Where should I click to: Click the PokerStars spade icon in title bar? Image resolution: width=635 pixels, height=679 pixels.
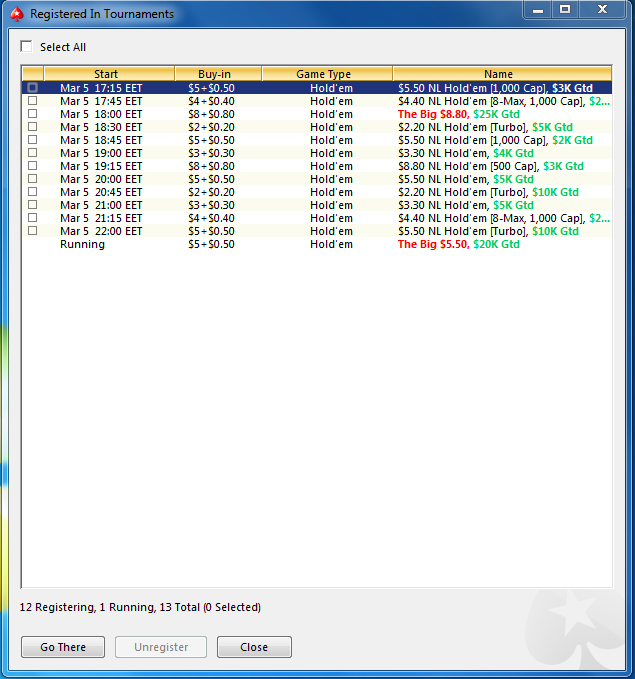(17, 14)
